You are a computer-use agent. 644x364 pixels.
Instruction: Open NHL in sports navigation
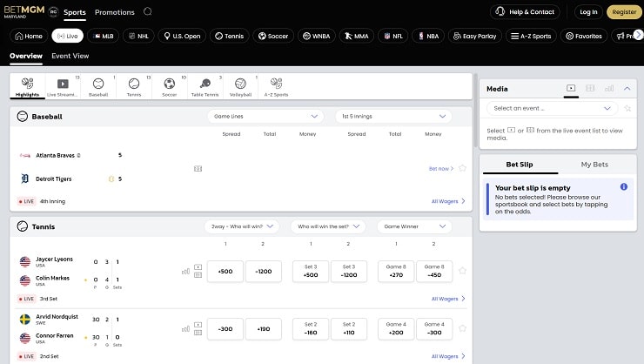pyautogui.click(x=138, y=37)
